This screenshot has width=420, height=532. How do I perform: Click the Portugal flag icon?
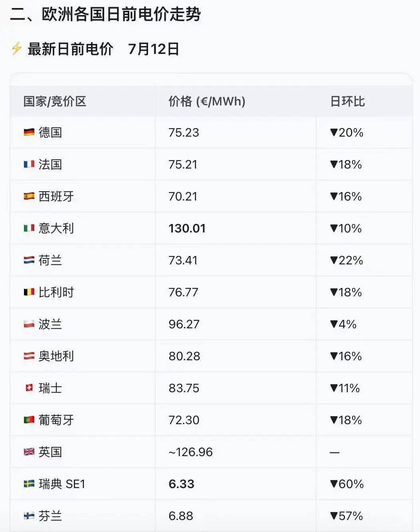pyautogui.click(x=29, y=420)
